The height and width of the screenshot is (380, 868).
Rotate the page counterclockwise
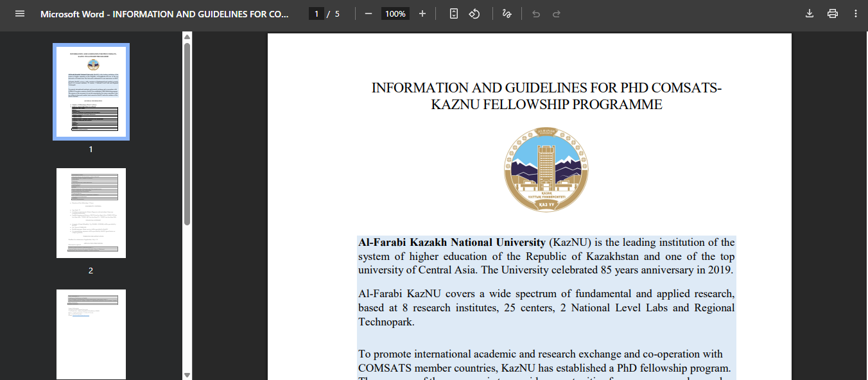pos(474,13)
